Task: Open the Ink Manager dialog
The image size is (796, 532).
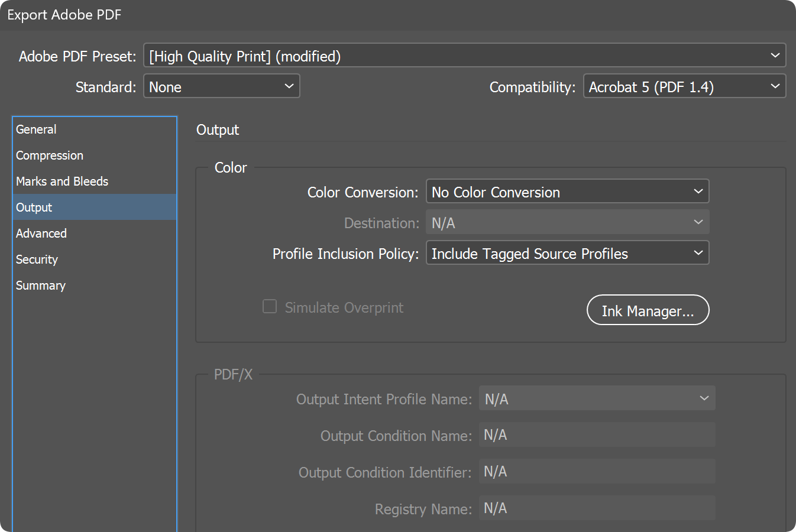Action: pyautogui.click(x=648, y=310)
